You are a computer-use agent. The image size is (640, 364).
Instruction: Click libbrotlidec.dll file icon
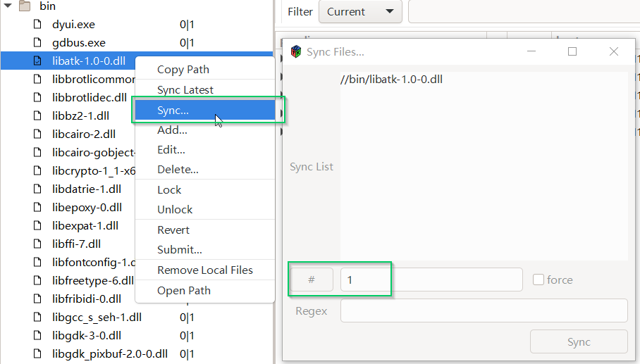point(37,97)
